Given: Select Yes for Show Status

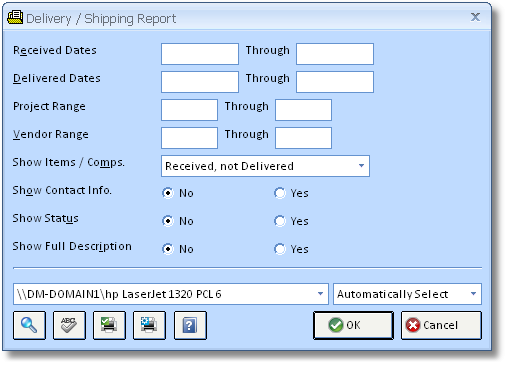Looking at the screenshot, I should (x=280, y=221).
